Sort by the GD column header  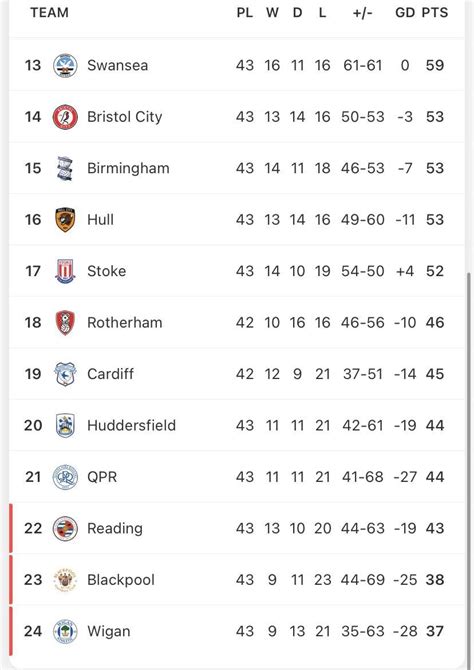point(405,13)
